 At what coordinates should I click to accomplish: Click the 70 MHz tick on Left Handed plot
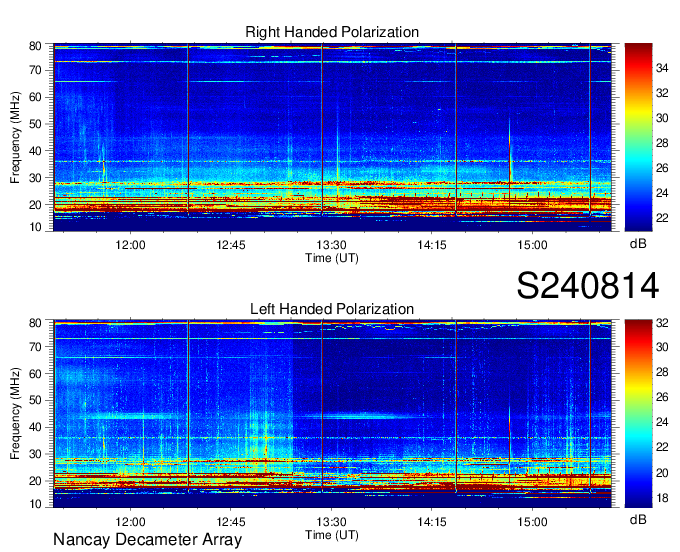coord(35,347)
